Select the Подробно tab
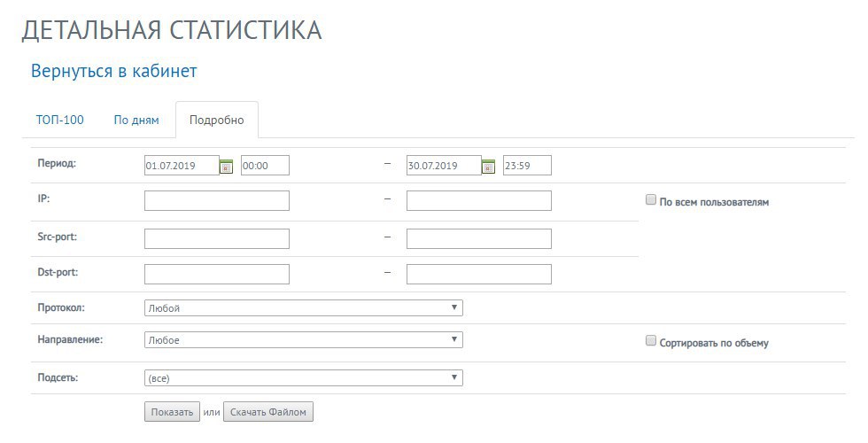868x443 pixels. [x=216, y=120]
